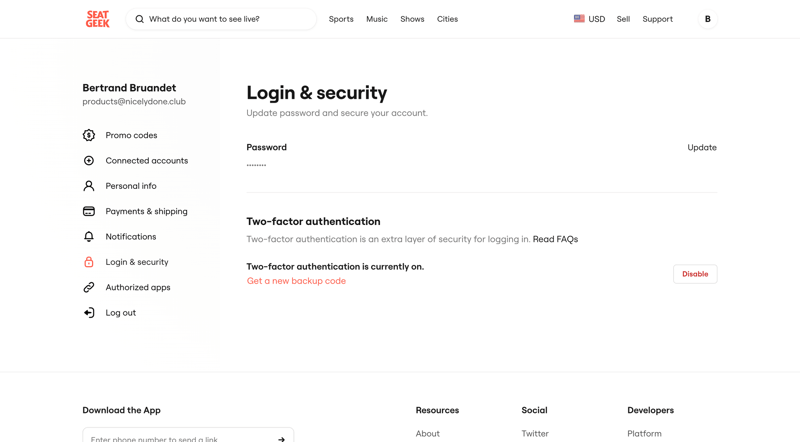Open the profile avatar menu
This screenshot has height=442, width=800.
click(708, 19)
